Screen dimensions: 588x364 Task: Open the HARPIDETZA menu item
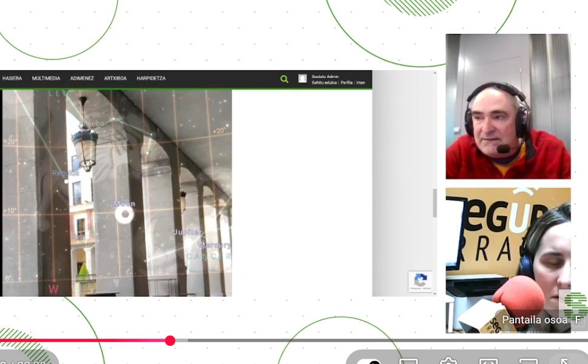(x=151, y=79)
